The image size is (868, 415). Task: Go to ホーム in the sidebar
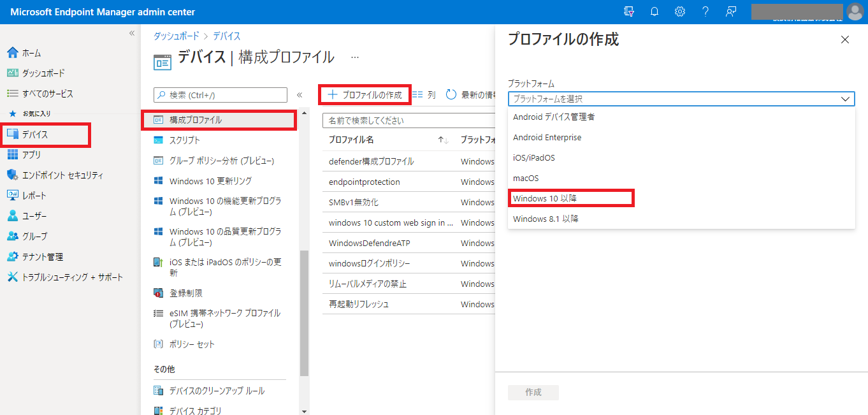(32, 53)
